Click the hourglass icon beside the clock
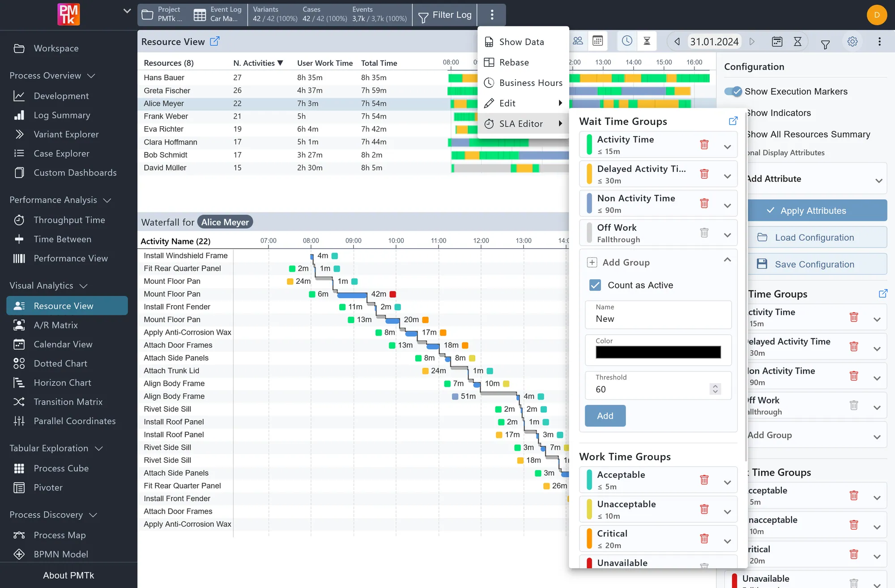The image size is (895, 588). click(647, 41)
